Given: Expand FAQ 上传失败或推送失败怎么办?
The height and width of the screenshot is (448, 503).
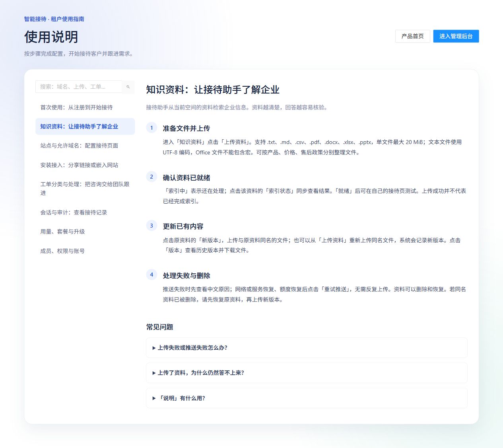Looking at the screenshot, I should coord(307,348).
